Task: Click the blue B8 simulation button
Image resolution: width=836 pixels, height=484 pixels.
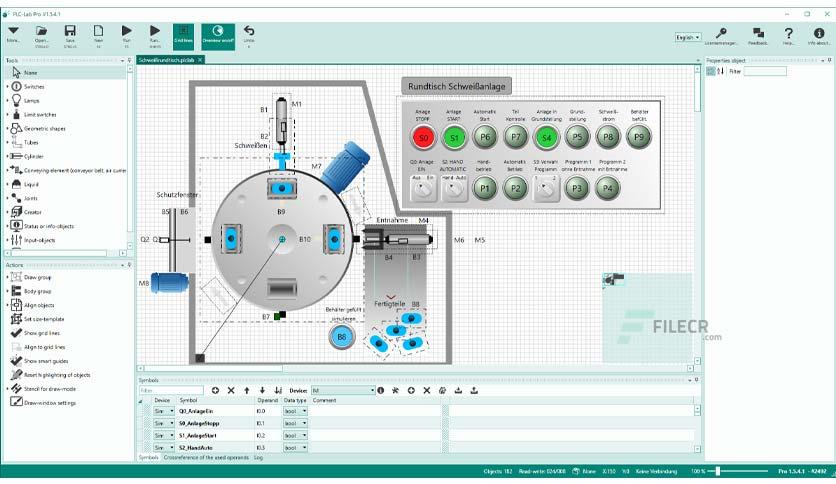Action: [341, 336]
